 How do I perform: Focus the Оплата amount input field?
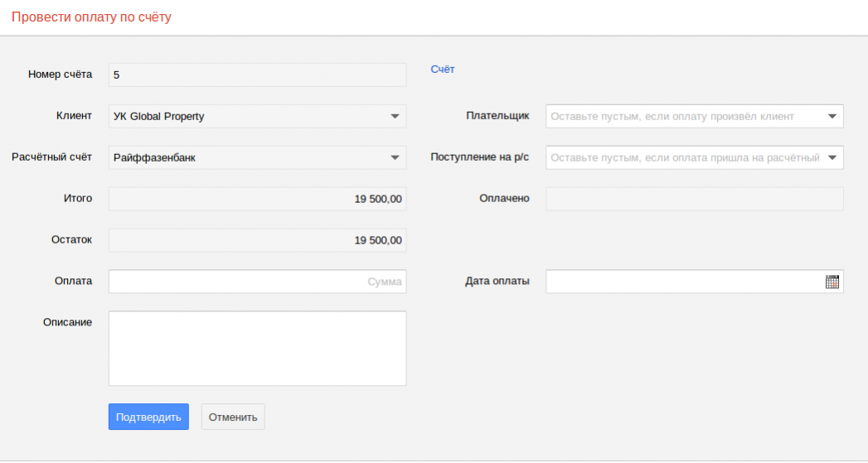coord(257,282)
